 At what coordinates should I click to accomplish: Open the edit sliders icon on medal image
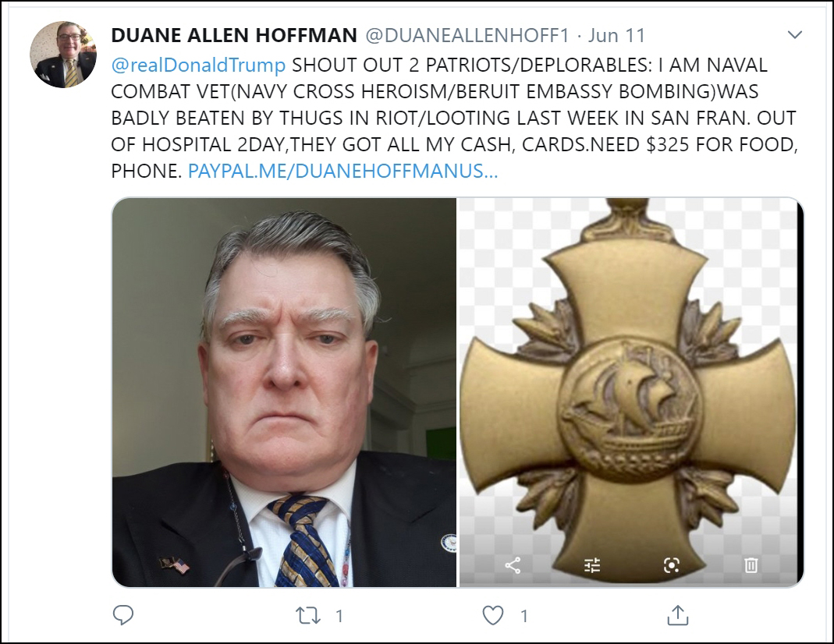[592, 565]
